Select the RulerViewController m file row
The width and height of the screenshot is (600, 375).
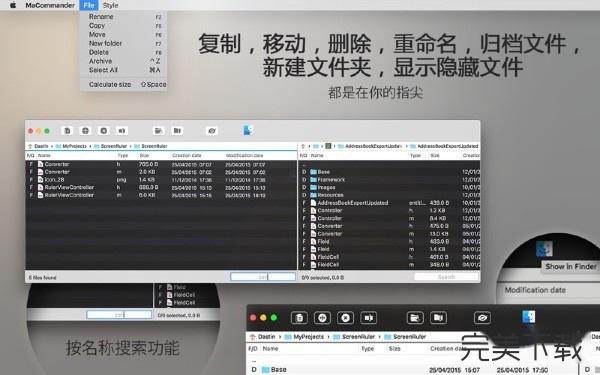point(161,195)
